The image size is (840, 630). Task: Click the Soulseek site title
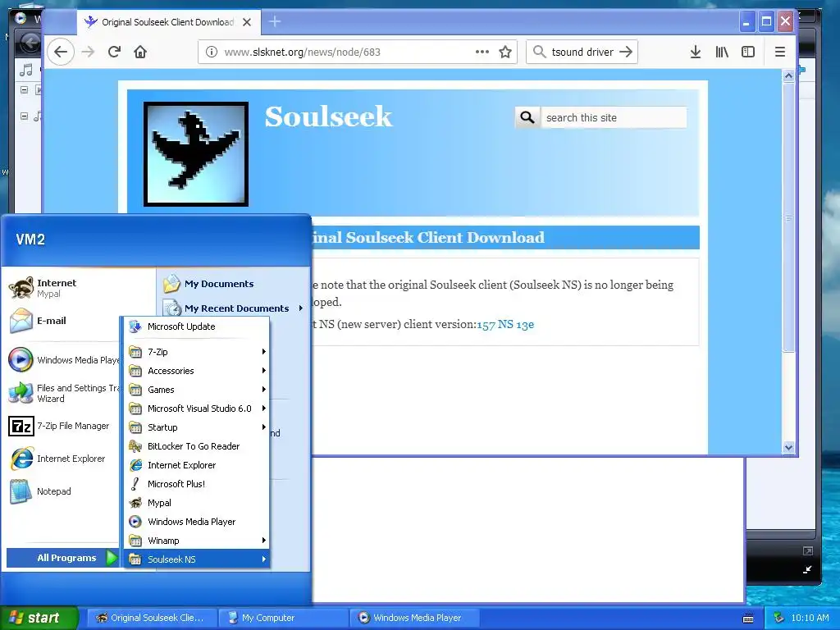point(328,116)
